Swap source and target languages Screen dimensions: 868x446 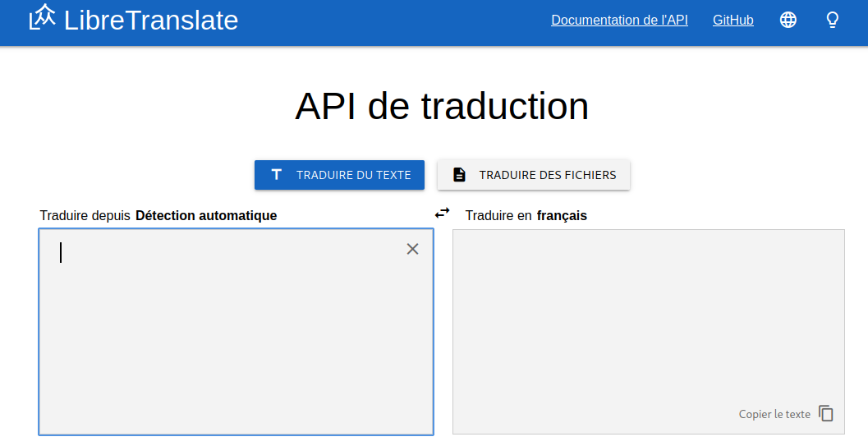coord(443,213)
